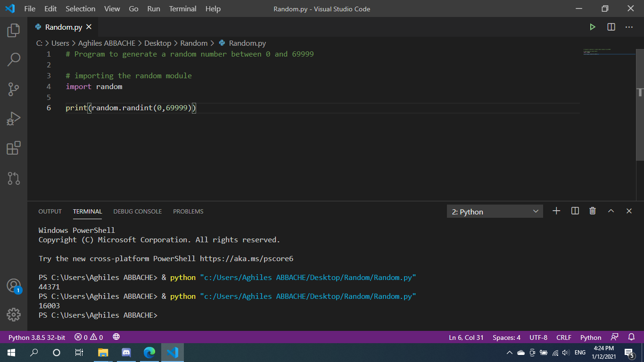Screen dimensions: 644x362
Task: Open Discord from the taskbar
Action: (126, 353)
